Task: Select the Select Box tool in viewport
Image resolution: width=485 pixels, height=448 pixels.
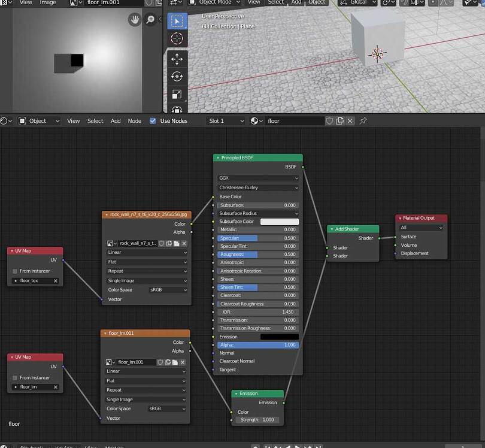Action: pyautogui.click(x=177, y=21)
